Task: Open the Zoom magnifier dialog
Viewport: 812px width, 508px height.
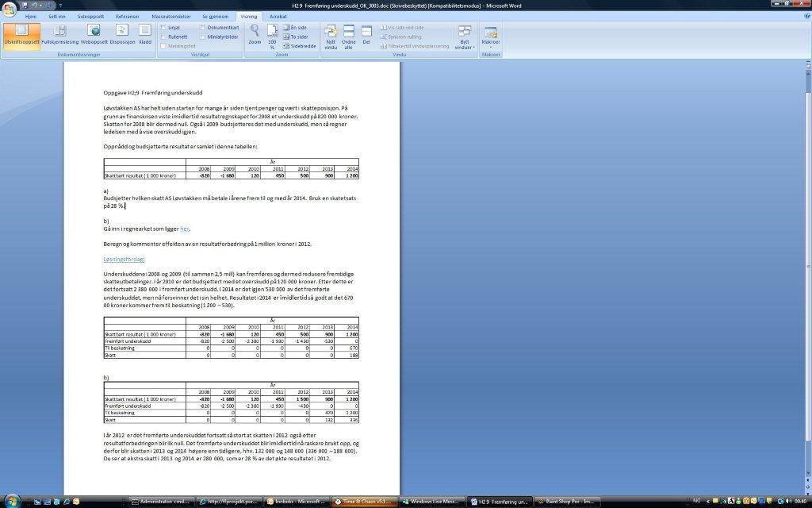Action: [255, 34]
